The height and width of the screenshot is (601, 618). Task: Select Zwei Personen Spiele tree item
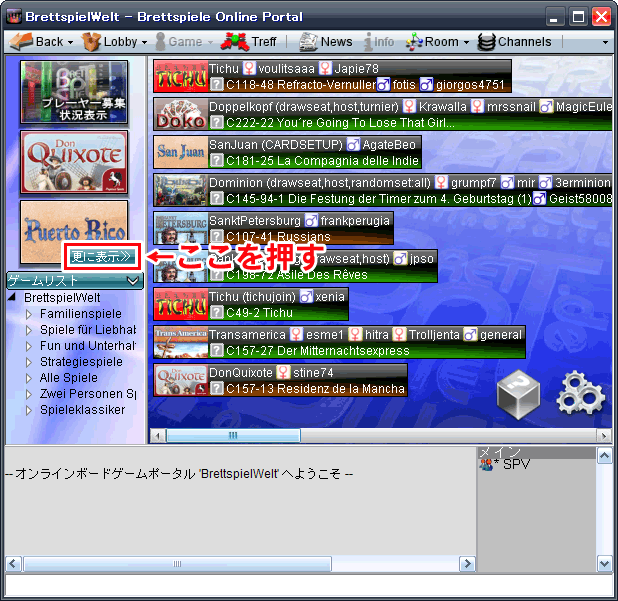click(x=88, y=394)
